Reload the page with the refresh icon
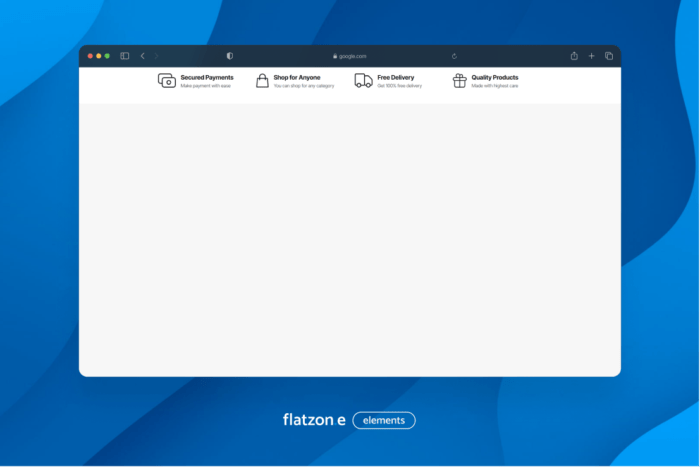700x467 pixels. pyautogui.click(x=454, y=56)
